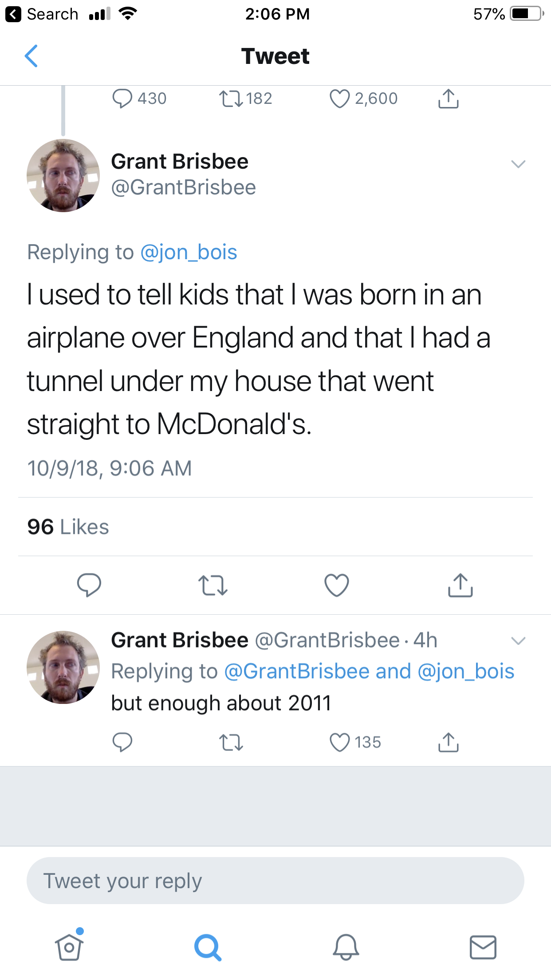Reply to the main tweet via speech bubble icon
Viewport: 551px width, 980px height.
89,585
